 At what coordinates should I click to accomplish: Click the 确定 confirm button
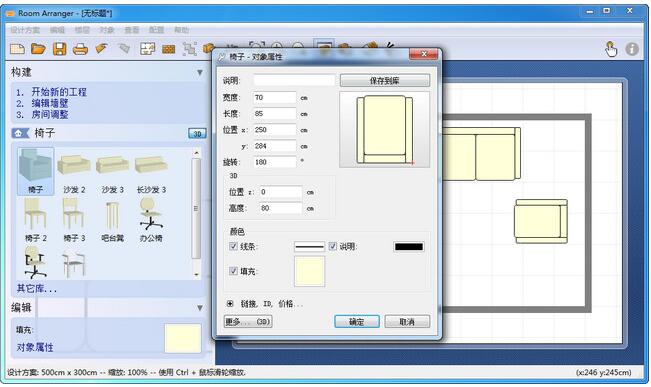click(x=357, y=321)
